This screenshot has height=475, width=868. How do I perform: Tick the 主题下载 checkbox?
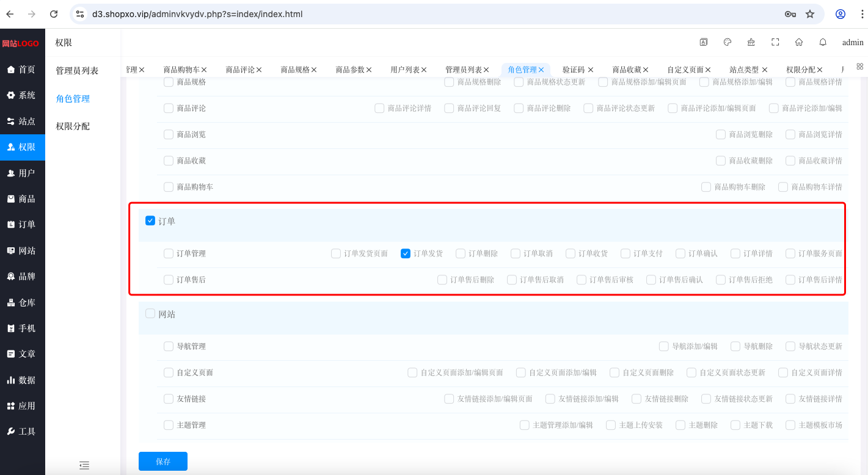735,425
